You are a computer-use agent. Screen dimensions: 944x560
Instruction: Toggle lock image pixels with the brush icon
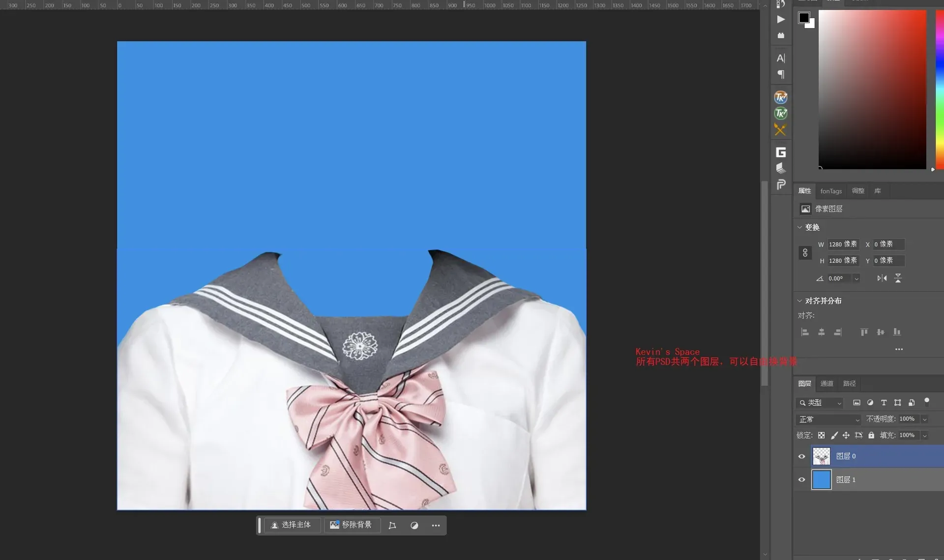click(834, 435)
